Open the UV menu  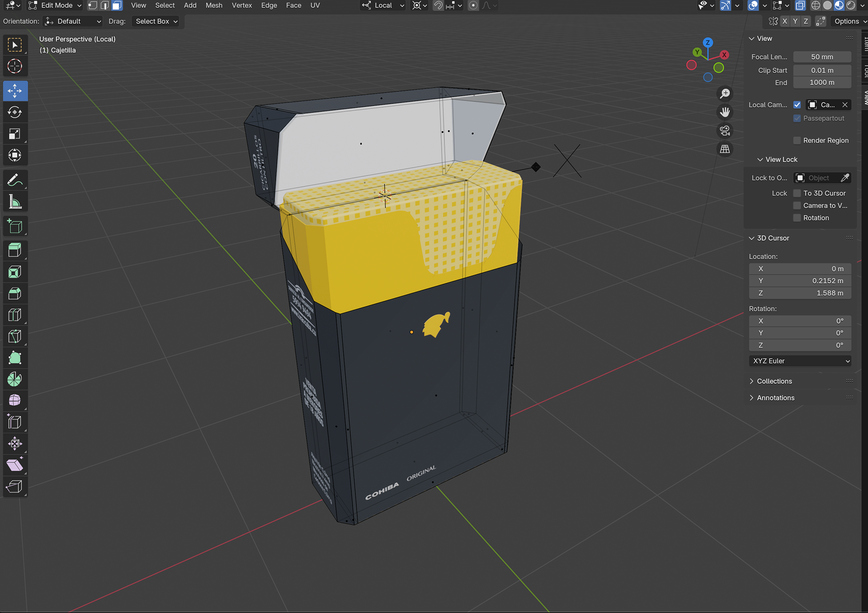[x=315, y=5]
